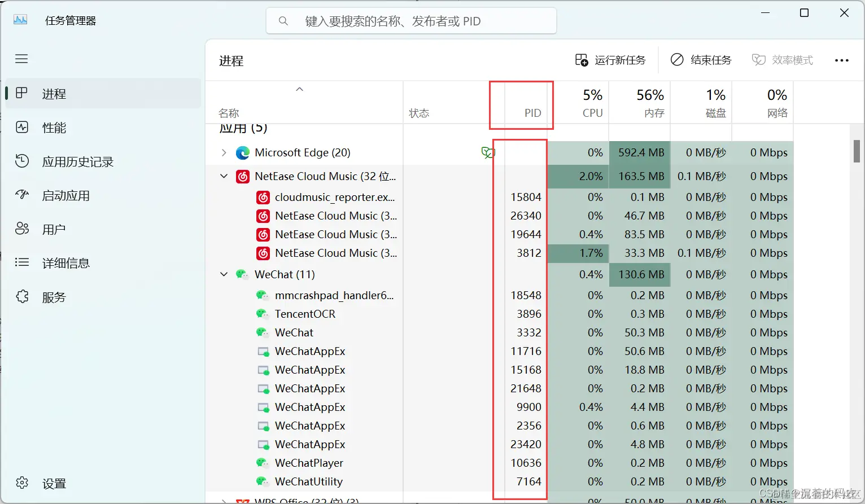Open 应用历史记录 tab
This screenshot has height=504, width=865.
pyautogui.click(x=103, y=161)
